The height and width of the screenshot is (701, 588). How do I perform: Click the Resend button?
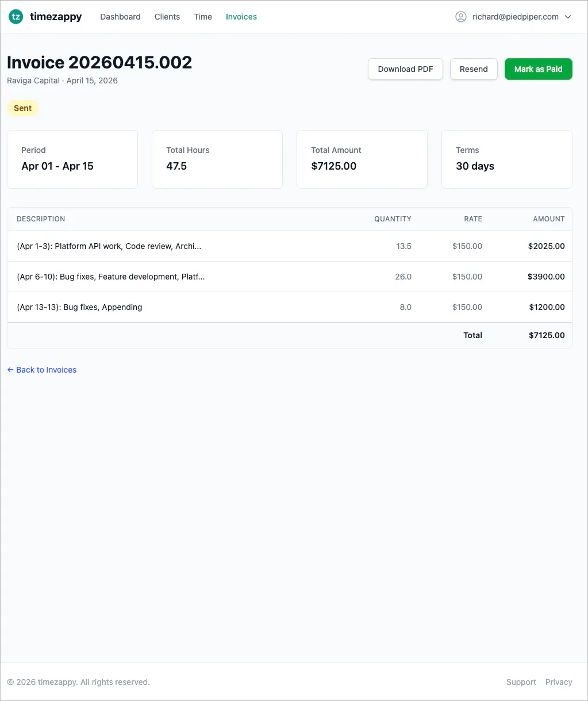point(474,69)
